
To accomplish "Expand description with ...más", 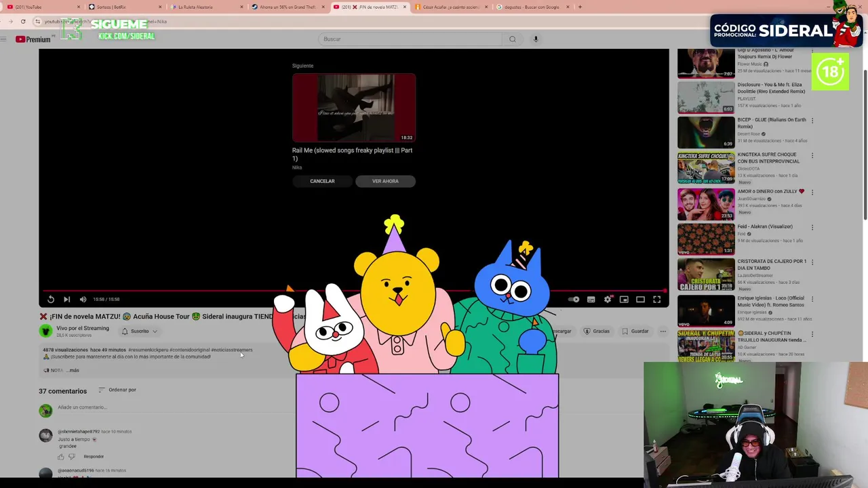I will 73,370.
